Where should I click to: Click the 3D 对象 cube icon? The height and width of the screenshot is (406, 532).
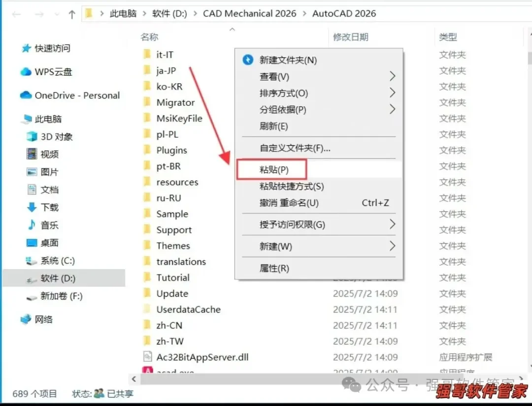coord(32,137)
